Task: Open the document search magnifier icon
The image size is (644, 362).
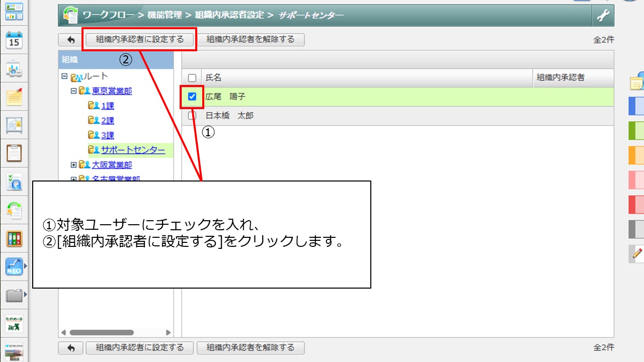Action: pyautogui.click(x=14, y=182)
